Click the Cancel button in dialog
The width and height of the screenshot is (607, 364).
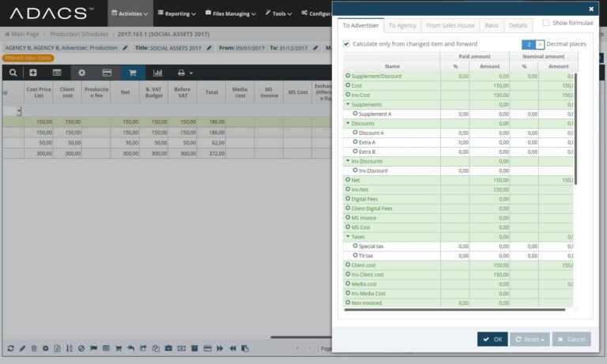click(x=571, y=340)
